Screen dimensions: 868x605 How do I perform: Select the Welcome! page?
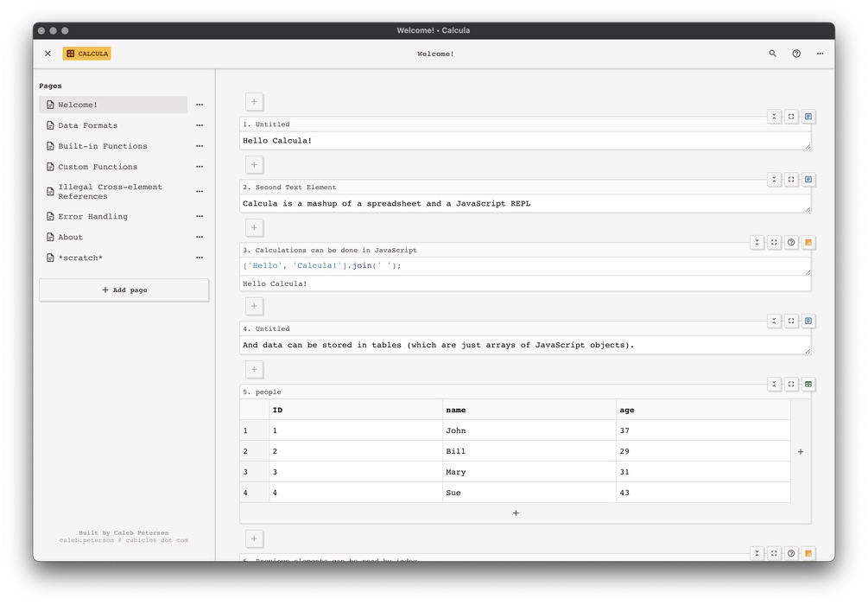[x=113, y=105]
